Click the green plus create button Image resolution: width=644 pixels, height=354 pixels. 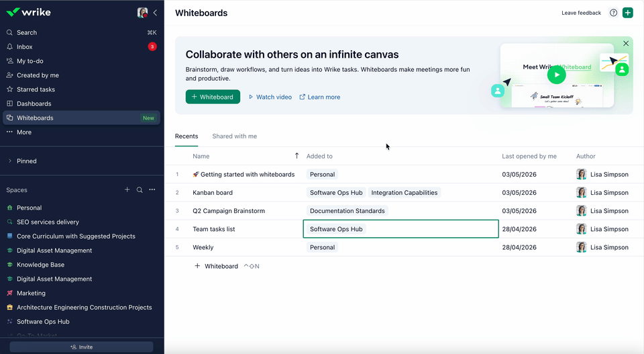(x=628, y=13)
